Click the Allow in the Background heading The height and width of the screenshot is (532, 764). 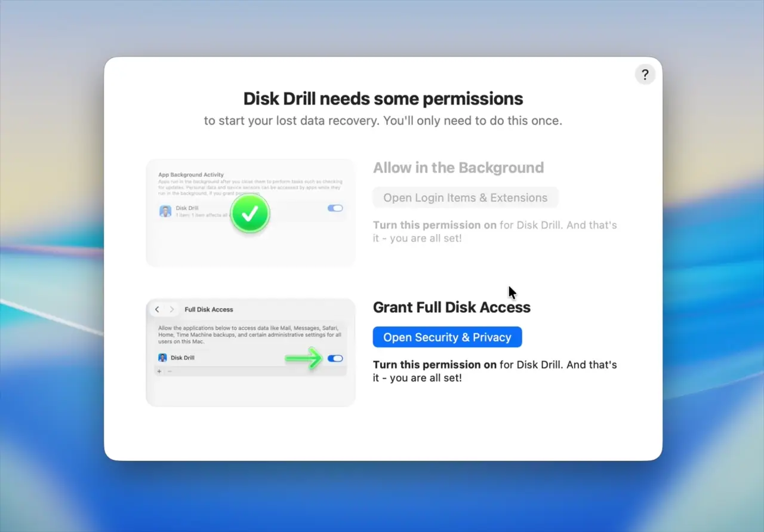458,168
